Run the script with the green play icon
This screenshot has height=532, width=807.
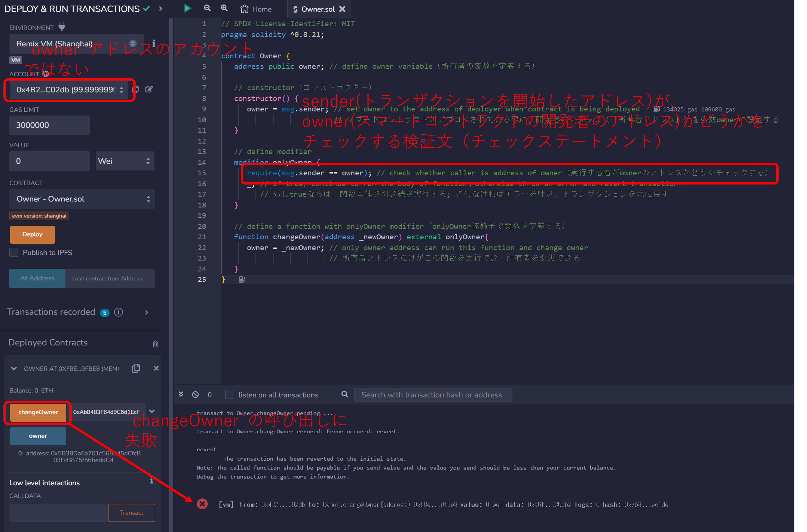pyautogui.click(x=187, y=8)
